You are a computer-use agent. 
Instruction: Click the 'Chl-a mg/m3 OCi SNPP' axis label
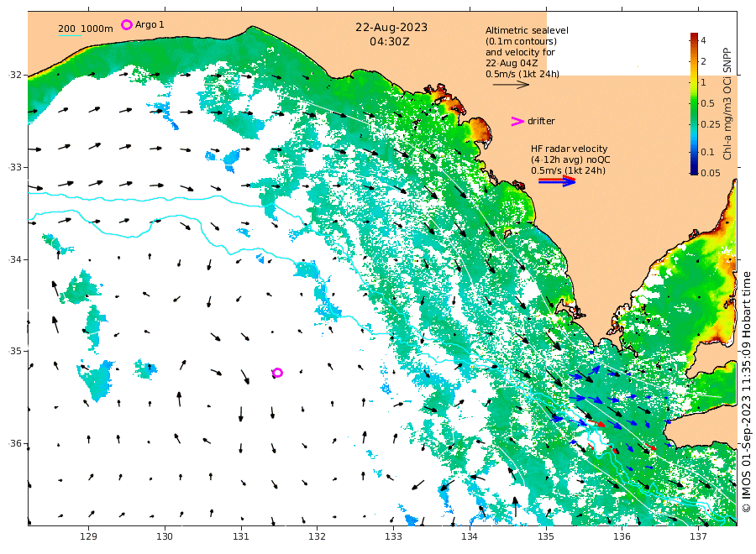(727, 103)
